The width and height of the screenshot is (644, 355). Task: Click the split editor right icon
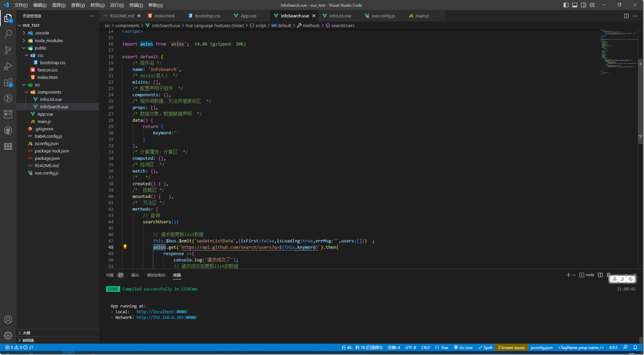coord(626,16)
